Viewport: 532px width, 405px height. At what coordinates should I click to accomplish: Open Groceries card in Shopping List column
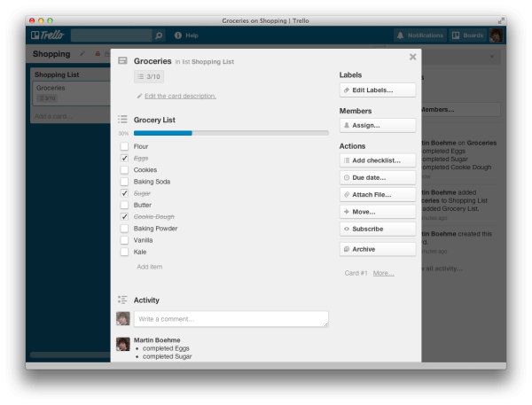coord(72,93)
